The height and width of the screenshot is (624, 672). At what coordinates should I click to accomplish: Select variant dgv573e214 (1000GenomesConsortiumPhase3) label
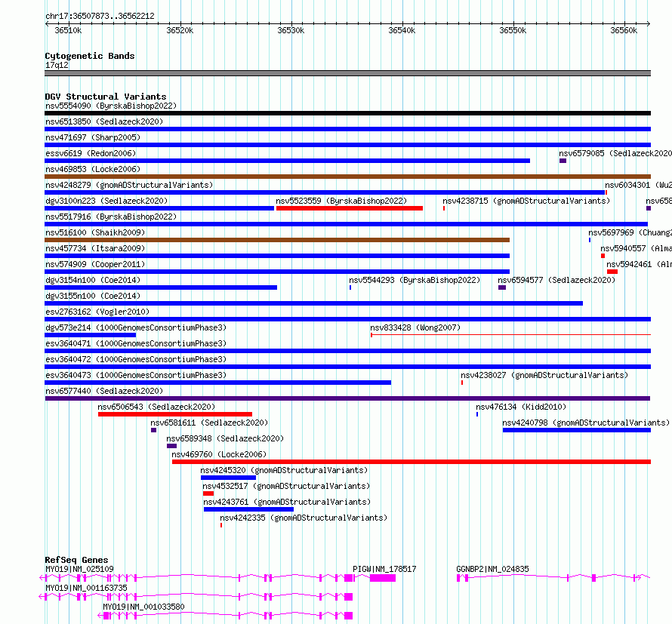[136, 327]
